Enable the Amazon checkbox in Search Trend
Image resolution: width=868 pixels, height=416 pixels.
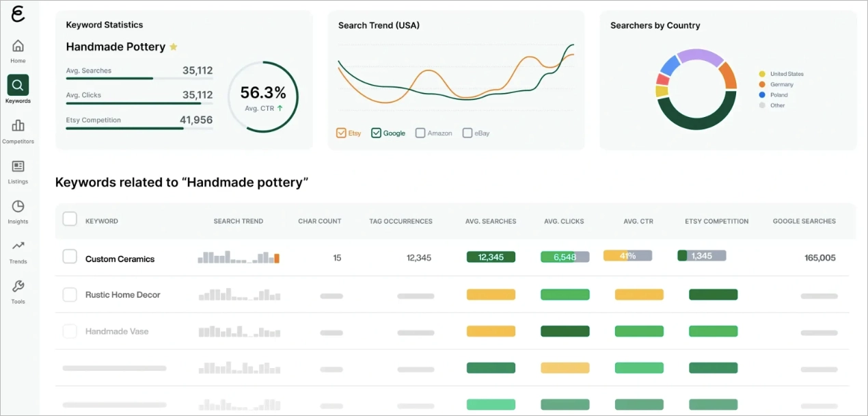click(420, 133)
